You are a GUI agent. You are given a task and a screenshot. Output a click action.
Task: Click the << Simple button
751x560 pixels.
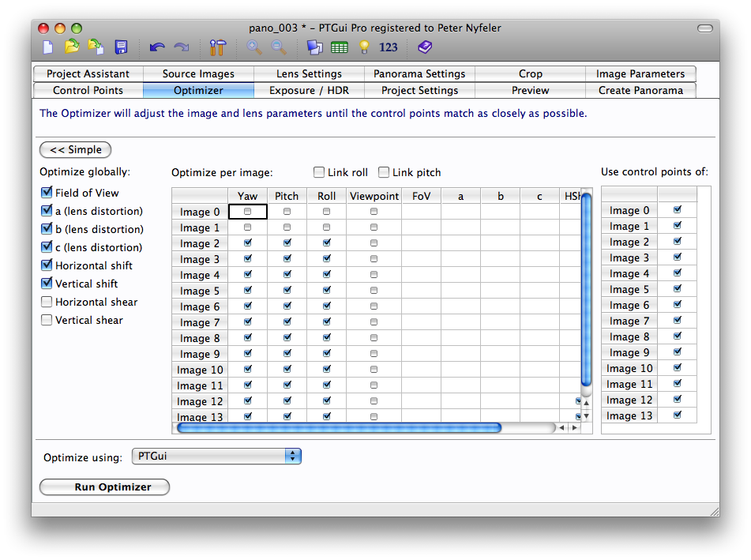pyautogui.click(x=75, y=149)
